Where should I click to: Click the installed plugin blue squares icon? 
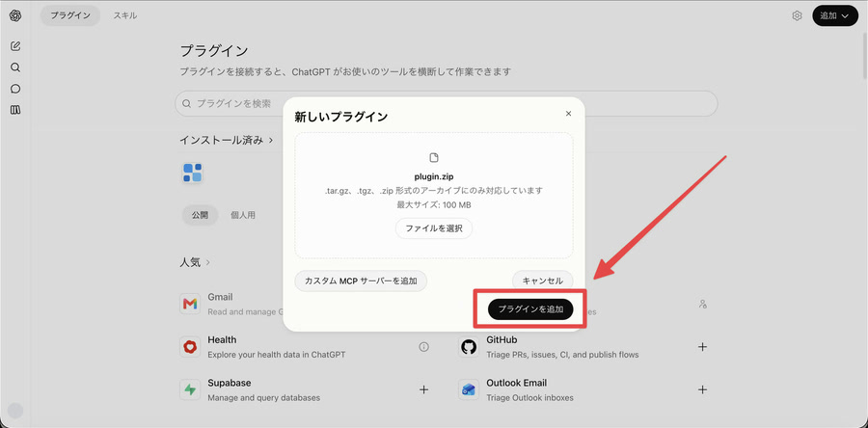click(193, 173)
